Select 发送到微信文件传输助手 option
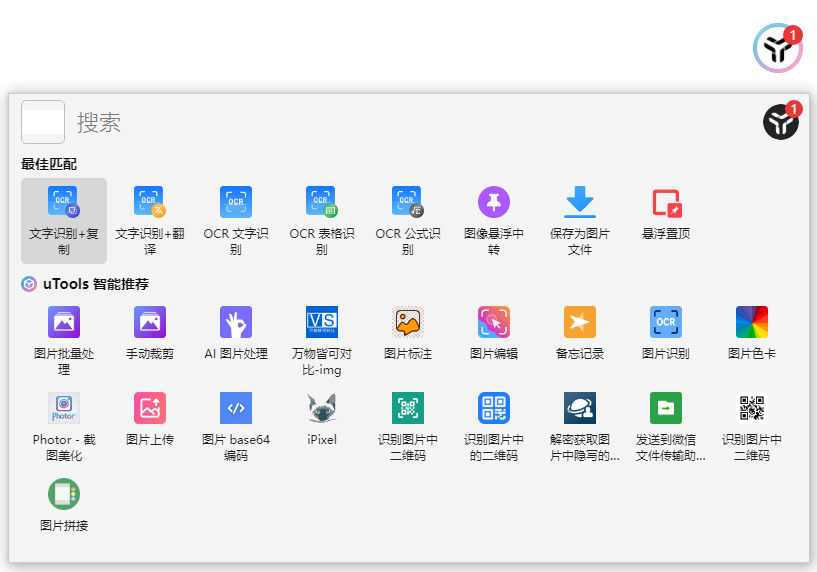This screenshot has width=817, height=572. pyautogui.click(x=666, y=409)
